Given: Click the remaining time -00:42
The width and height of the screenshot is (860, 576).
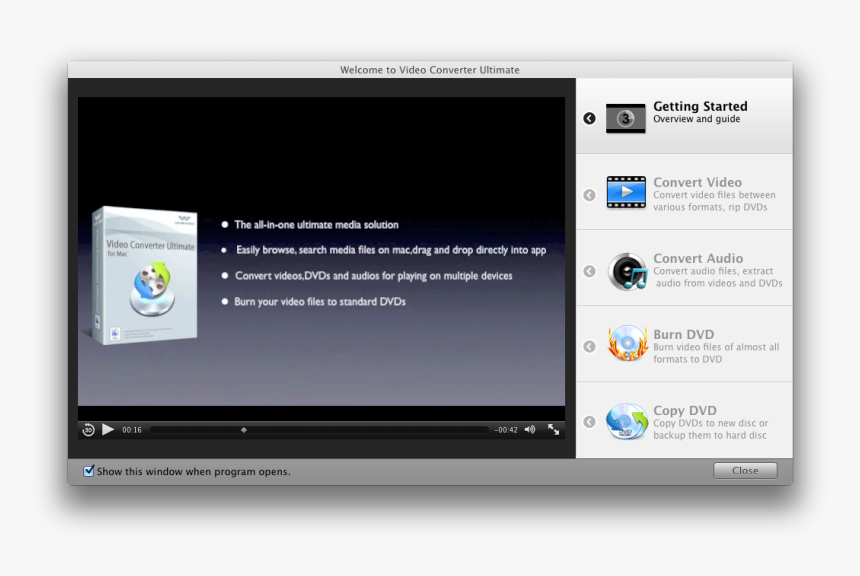Looking at the screenshot, I should [506, 430].
